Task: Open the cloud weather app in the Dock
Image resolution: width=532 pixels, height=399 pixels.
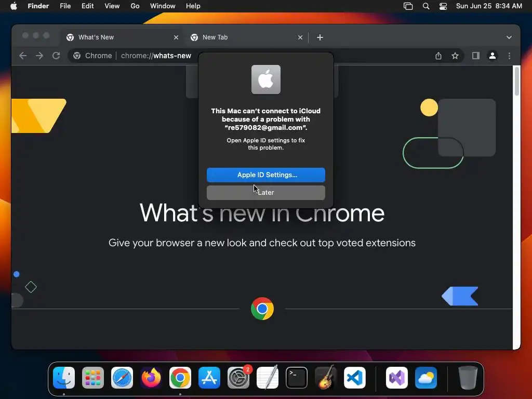Action: 426,378
